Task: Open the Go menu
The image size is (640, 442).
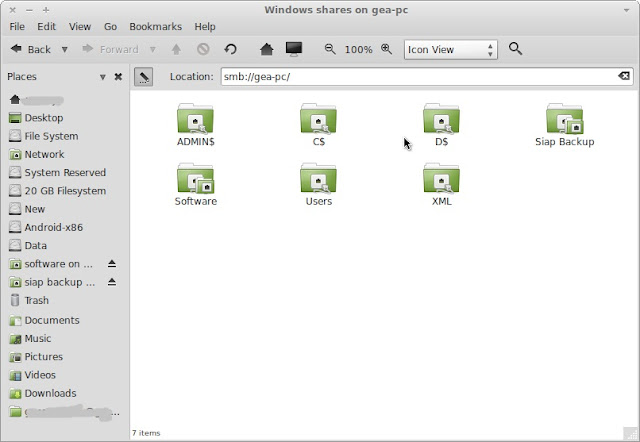Action: point(110,27)
